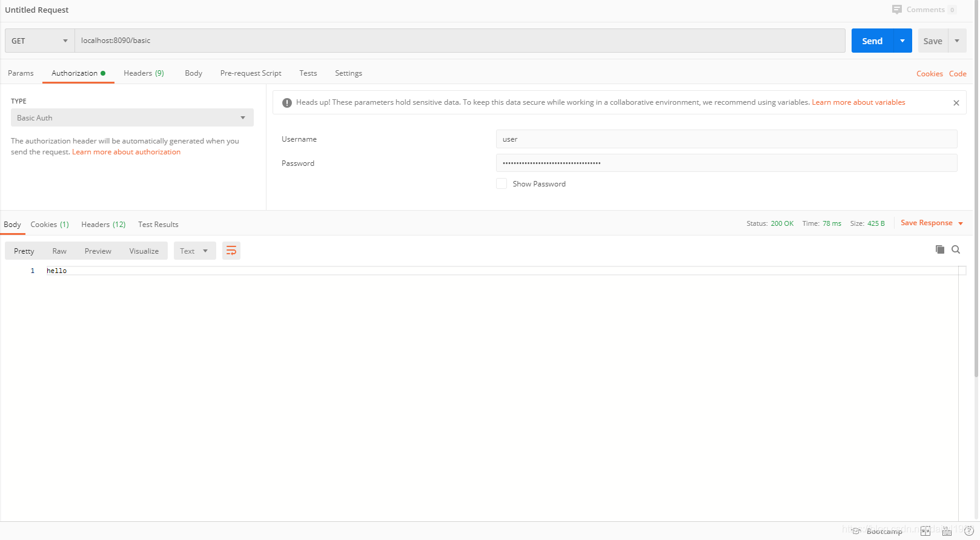The height and width of the screenshot is (540, 980).
Task: Open the Bootcamp graduation cap icon
Action: coord(856,531)
